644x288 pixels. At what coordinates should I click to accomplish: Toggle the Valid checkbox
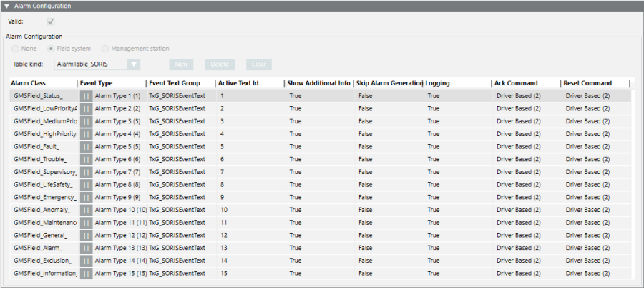51,21
